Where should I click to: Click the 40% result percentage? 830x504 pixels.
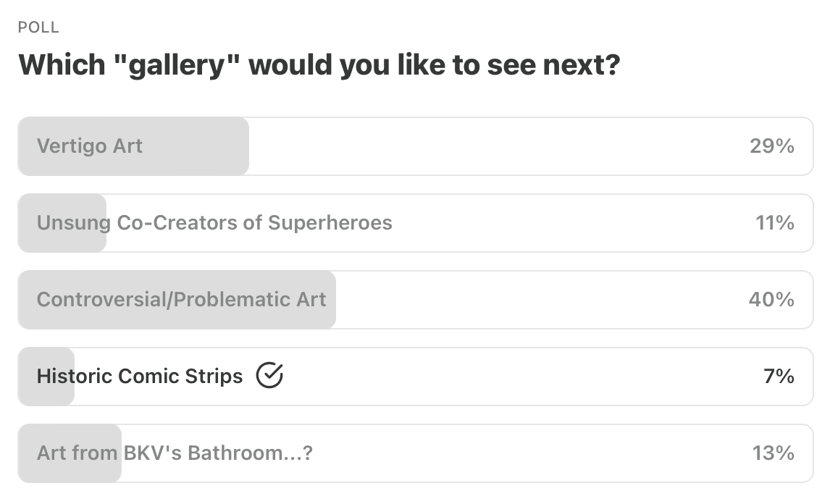tap(771, 300)
